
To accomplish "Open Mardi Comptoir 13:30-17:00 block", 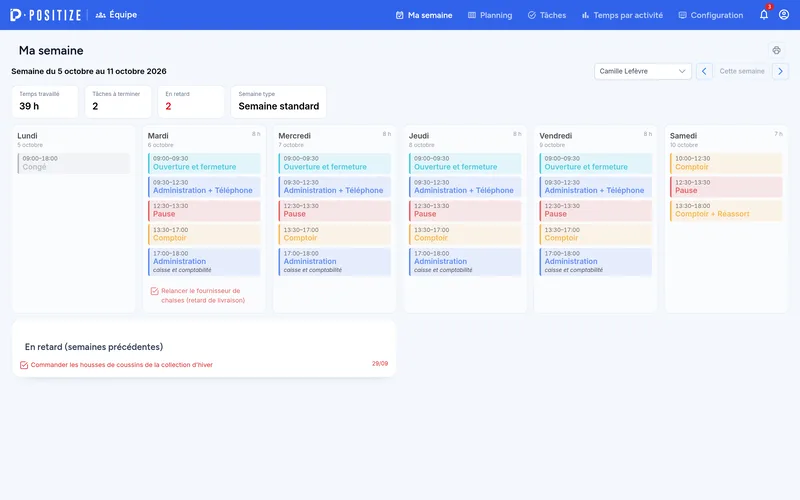I will coord(204,234).
